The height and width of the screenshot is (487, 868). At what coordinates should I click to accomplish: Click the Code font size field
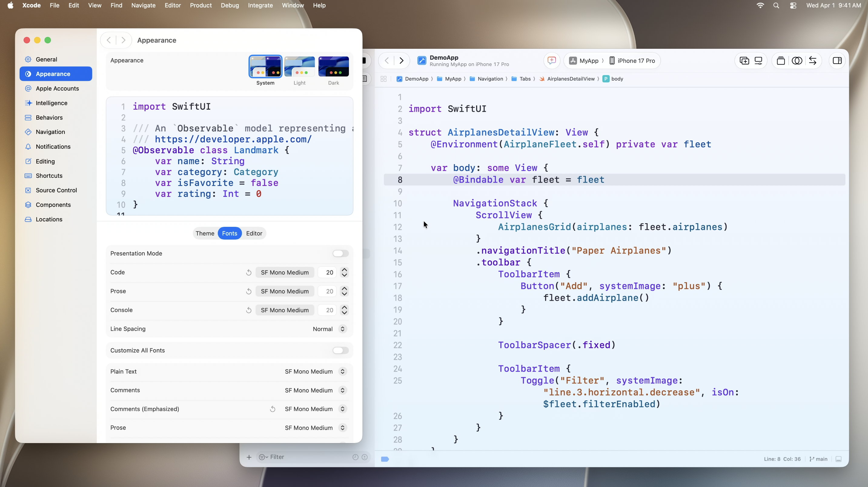[x=327, y=272]
